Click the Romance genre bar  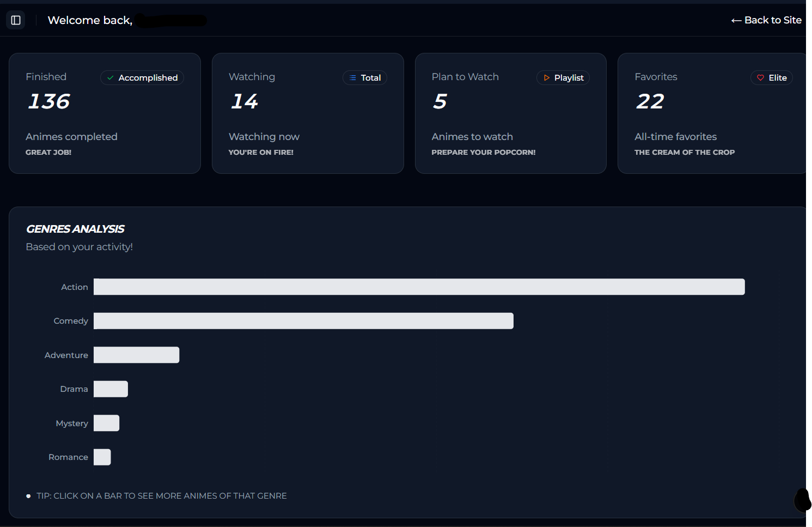102,457
